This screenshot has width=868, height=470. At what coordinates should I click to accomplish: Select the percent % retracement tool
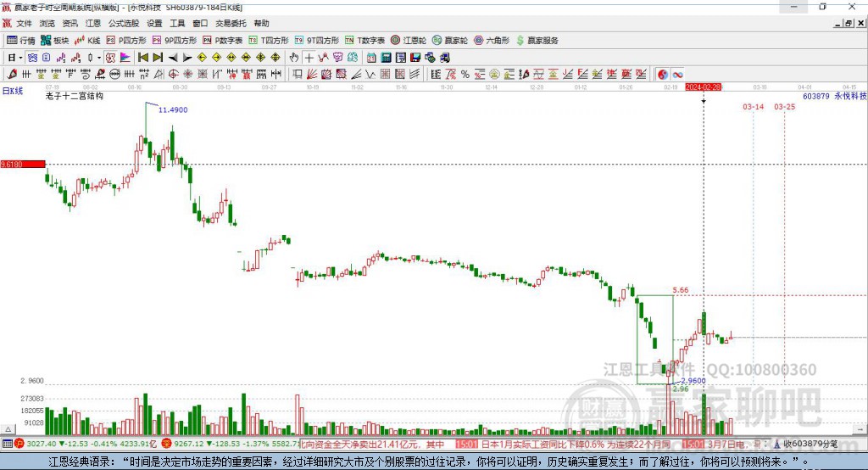465,75
